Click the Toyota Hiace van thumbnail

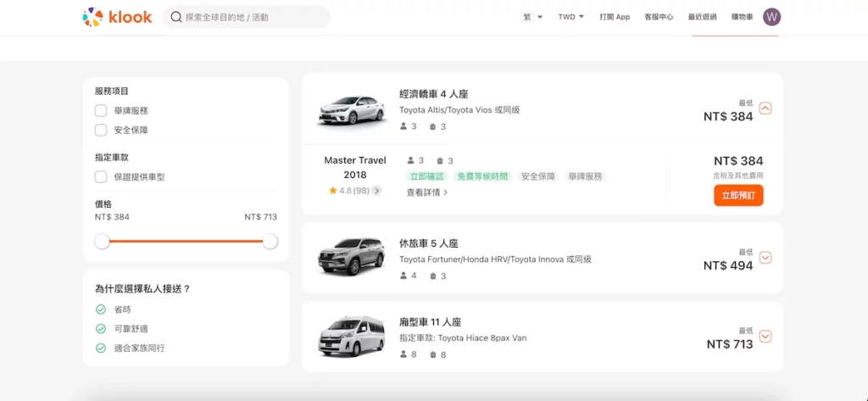point(352,337)
